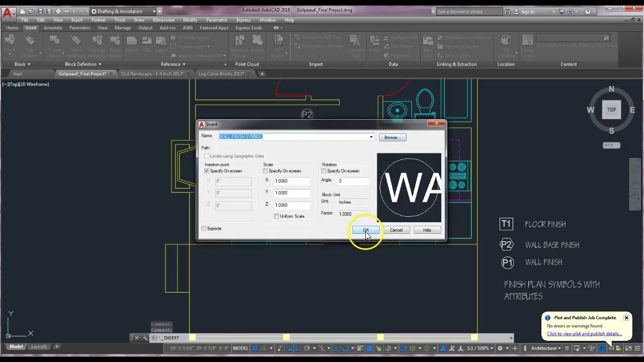Check the Explode option

point(204,229)
